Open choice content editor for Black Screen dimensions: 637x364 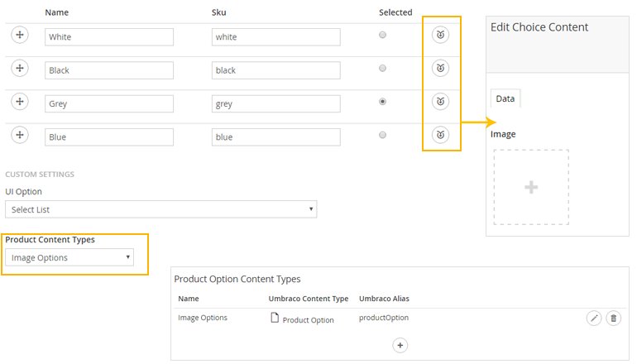tap(440, 68)
